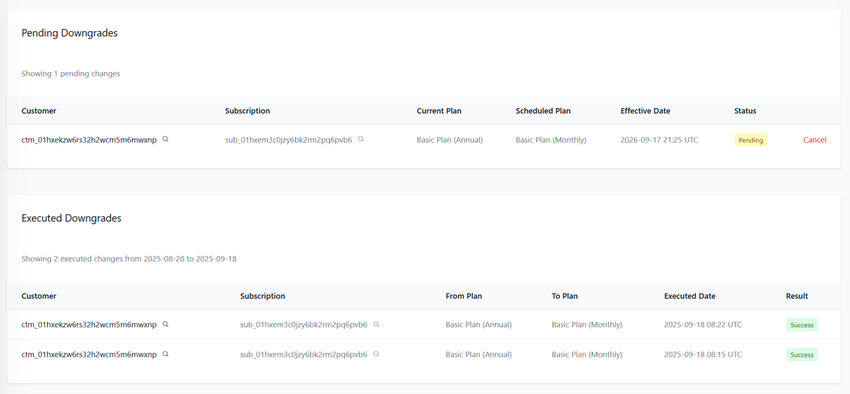Click subscription search icon in the 08:22 executed row
850x394 pixels.
[376, 325]
